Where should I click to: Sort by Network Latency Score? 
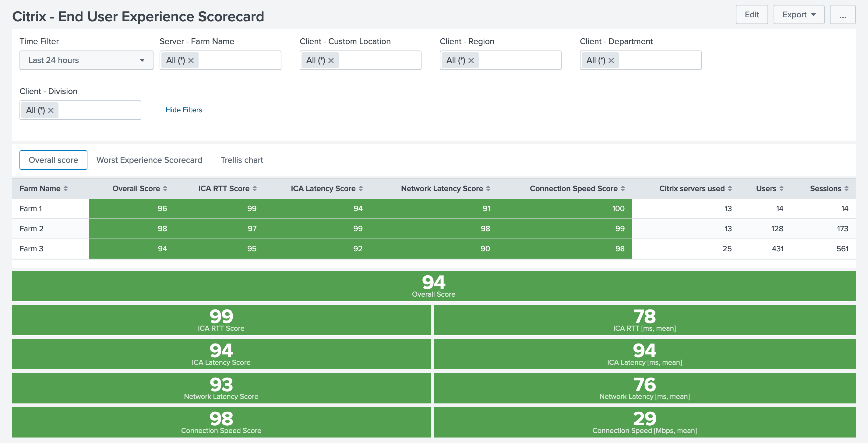point(489,188)
